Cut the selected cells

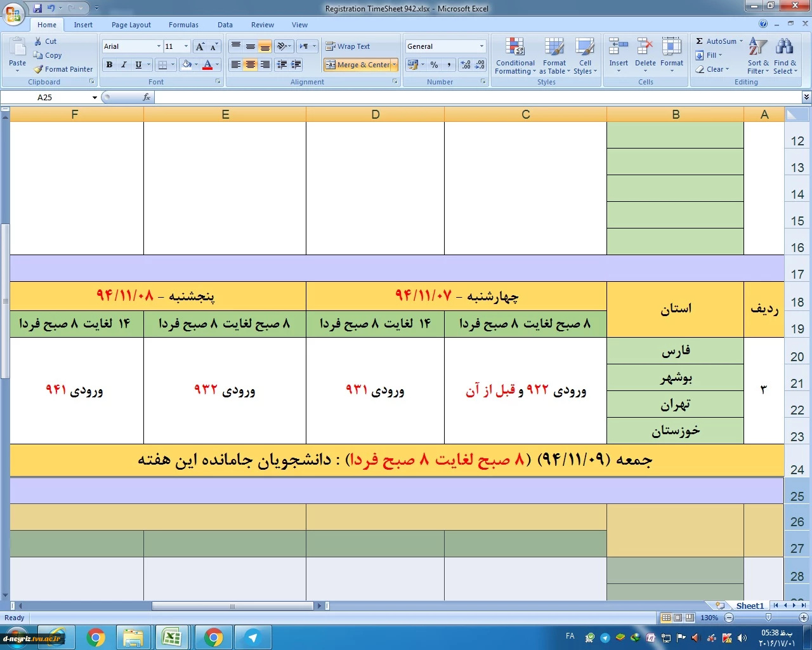coord(45,41)
